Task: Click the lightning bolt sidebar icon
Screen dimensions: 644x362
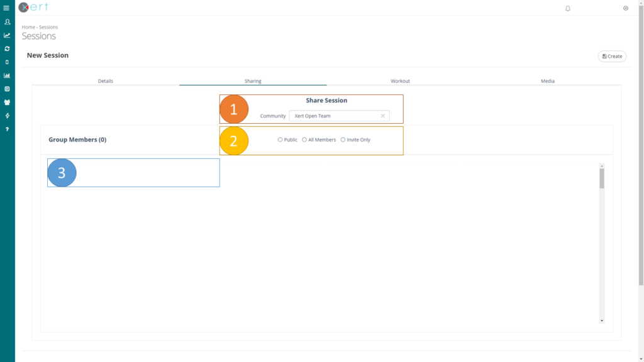Action: point(7,116)
